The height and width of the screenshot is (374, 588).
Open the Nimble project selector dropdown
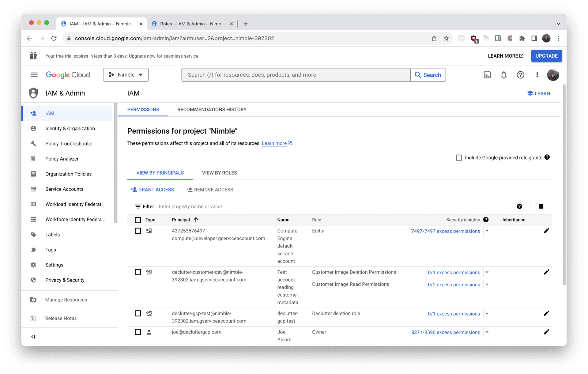pyautogui.click(x=126, y=75)
